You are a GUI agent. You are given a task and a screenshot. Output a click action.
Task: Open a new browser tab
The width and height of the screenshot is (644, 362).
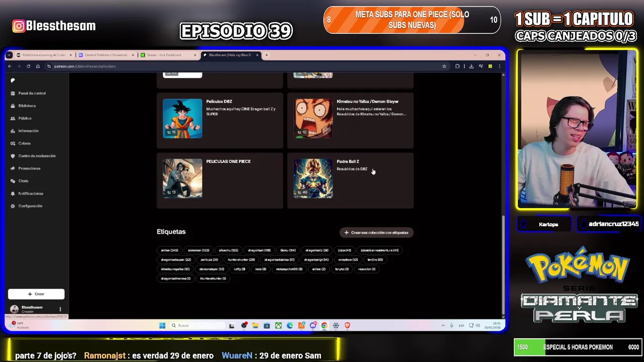point(267,55)
